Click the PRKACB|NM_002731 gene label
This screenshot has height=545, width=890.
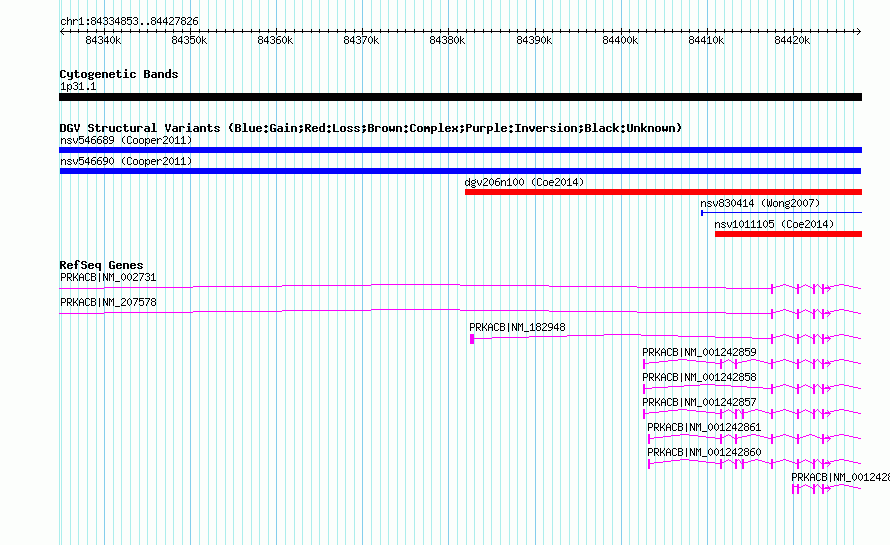(x=108, y=277)
